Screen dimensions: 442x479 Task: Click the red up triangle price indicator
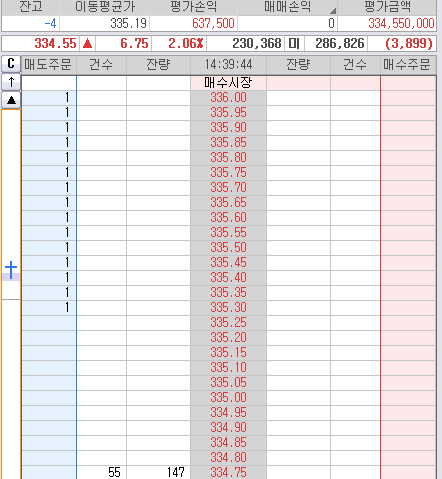pos(87,43)
